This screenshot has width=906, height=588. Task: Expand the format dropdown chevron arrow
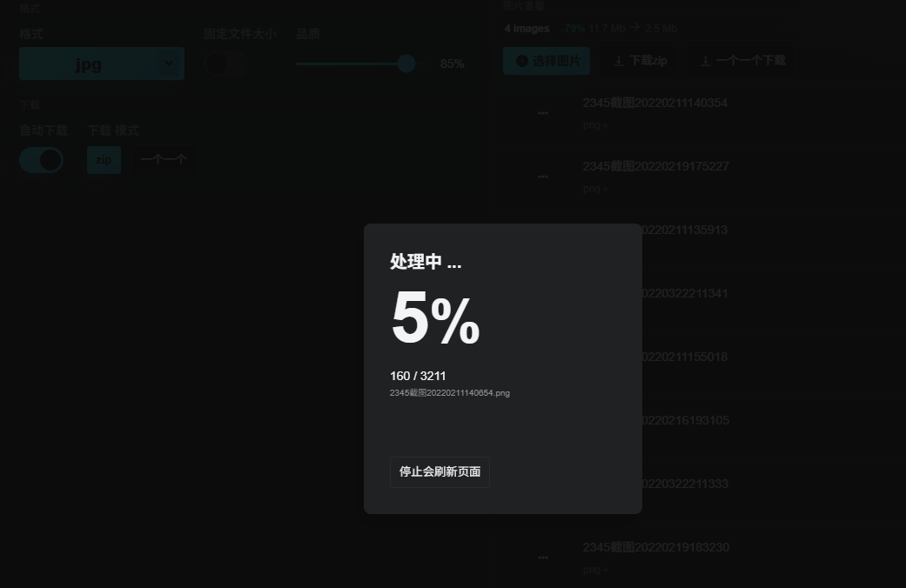[x=168, y=63]
